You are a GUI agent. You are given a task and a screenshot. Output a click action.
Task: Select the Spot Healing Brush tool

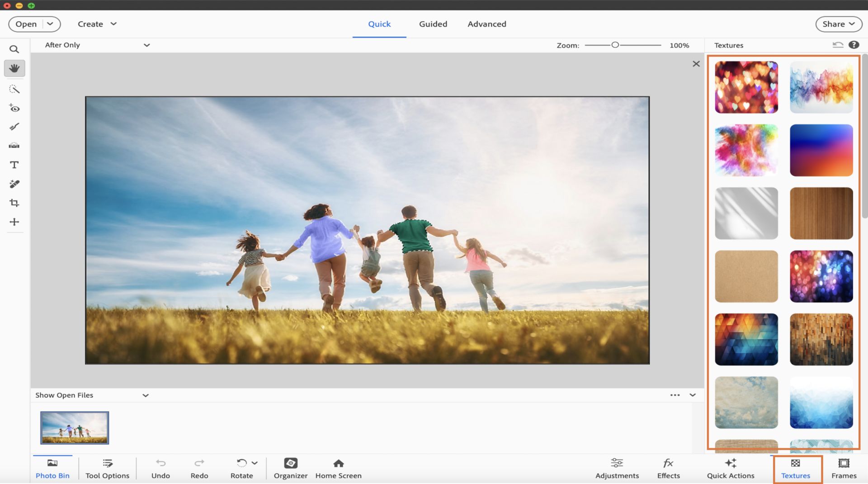click(x=14, y=184)
